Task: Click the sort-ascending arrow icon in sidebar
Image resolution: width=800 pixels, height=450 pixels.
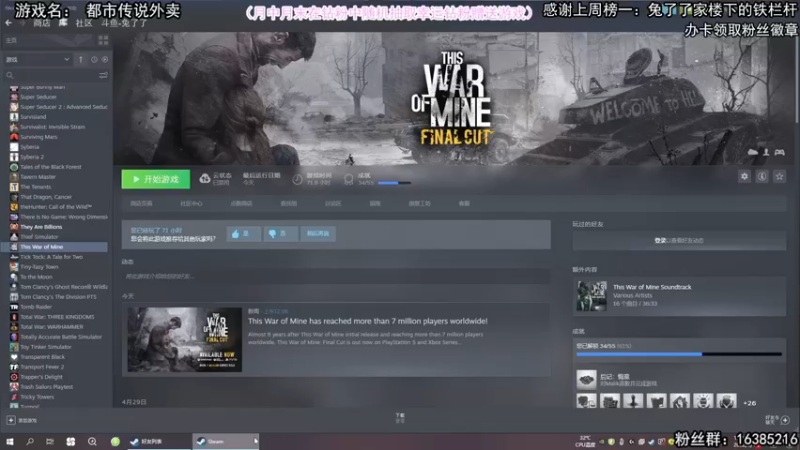Action: pyautogui.click(x=81, y=60)
